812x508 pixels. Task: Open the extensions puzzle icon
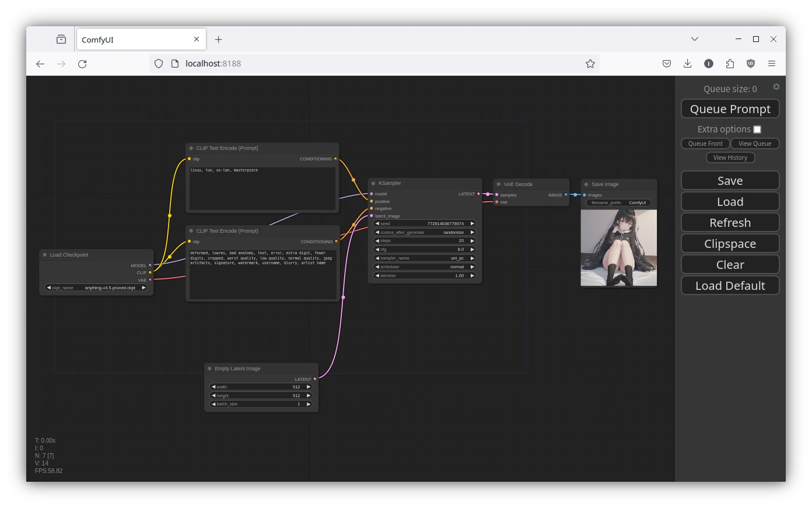(x=730, y=64)
